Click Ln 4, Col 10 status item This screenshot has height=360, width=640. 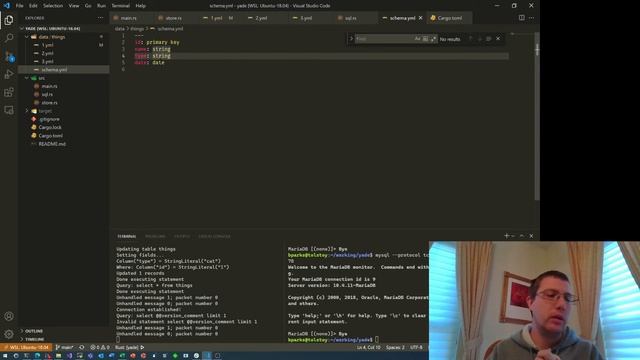click(x=368, y=347)
